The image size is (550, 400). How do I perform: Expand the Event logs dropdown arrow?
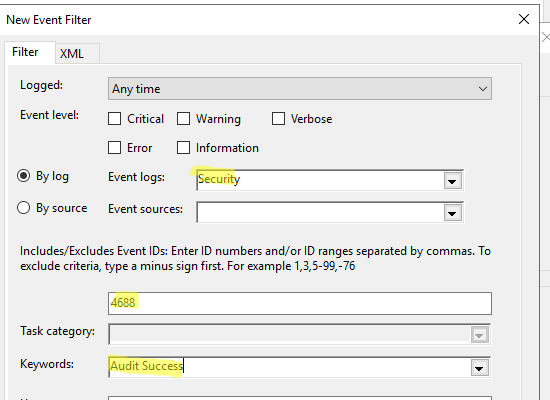[452, 181]
